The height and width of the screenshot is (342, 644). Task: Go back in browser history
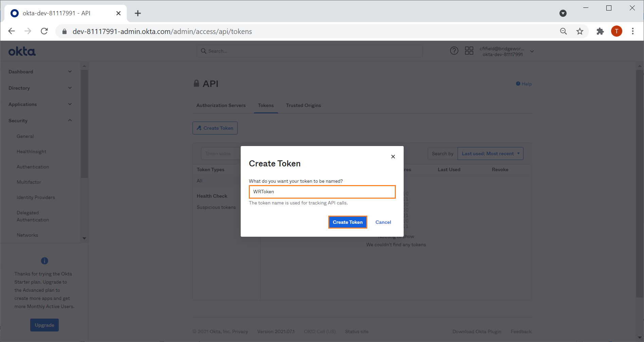12,31
